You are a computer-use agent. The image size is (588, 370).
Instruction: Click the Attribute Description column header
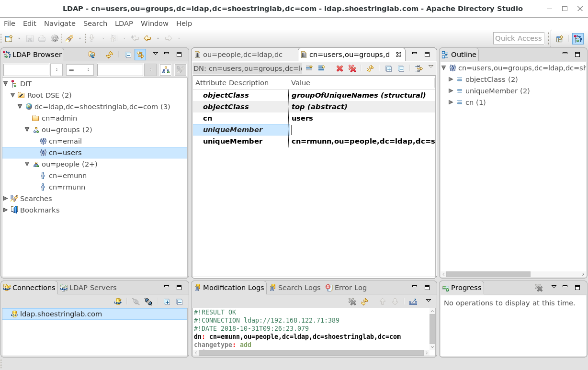pos(240,83)
